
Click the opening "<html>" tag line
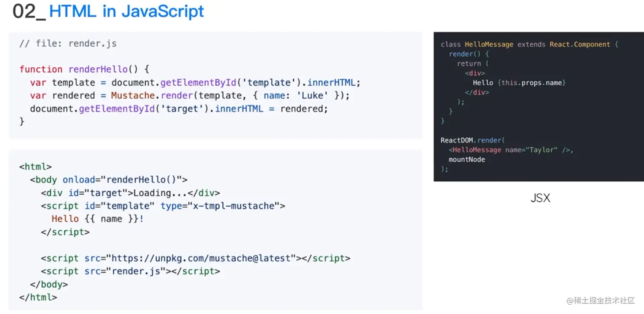pos(35,167)
